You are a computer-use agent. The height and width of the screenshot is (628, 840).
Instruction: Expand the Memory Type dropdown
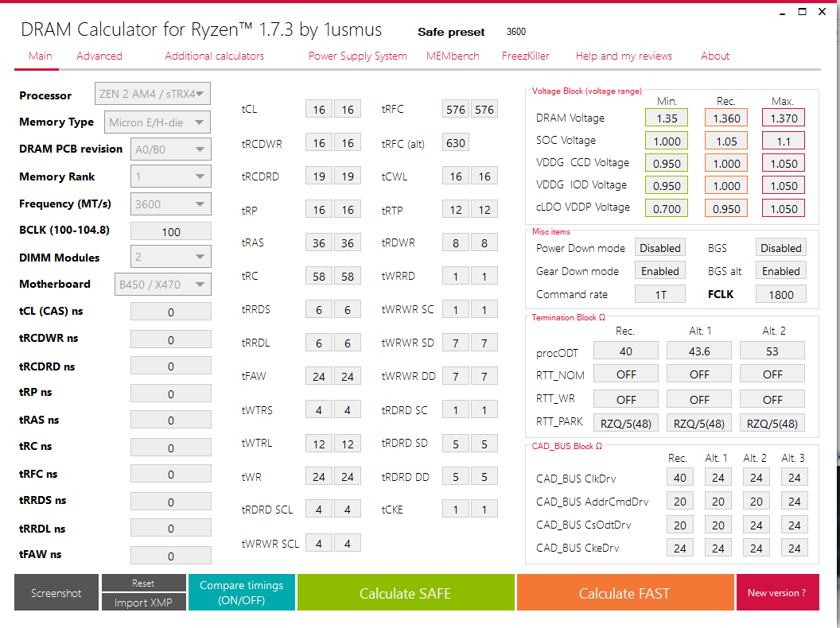click(x=157, y=122)
